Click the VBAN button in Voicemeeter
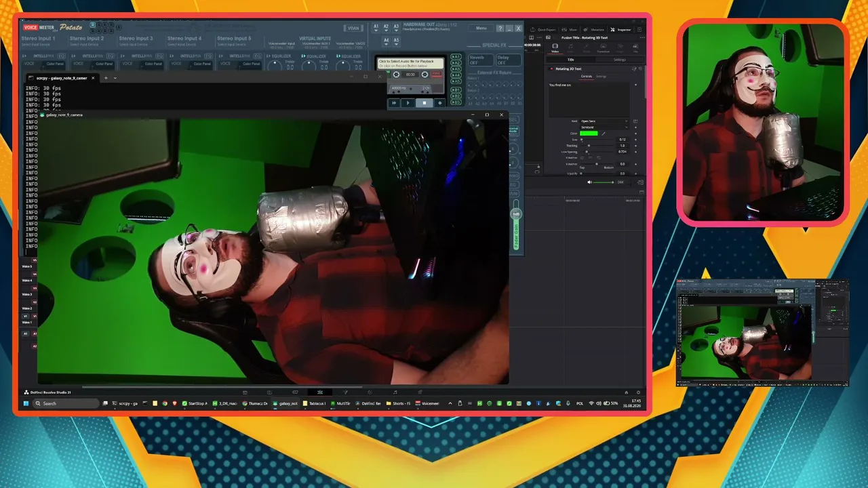The image size is (868, 488). [353, 28]
